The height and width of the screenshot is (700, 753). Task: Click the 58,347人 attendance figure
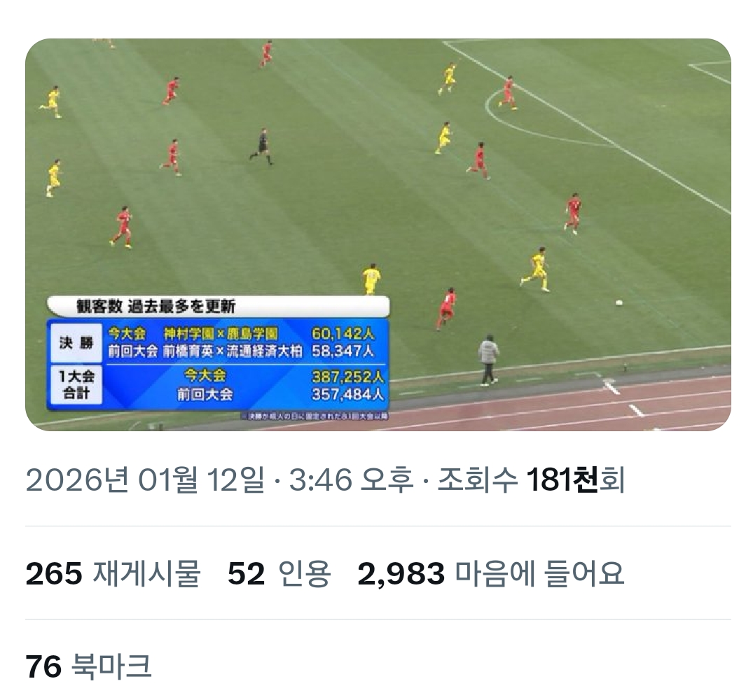pos(343,351)
